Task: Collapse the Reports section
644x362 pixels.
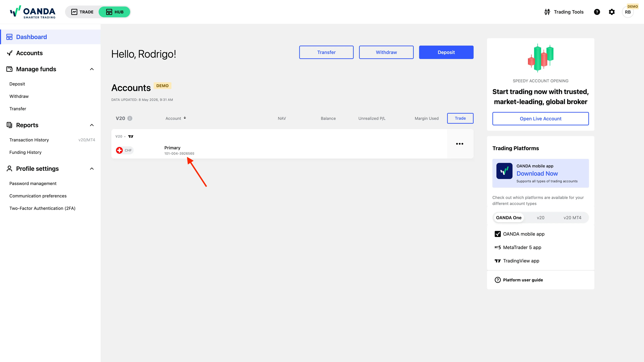Action: click(92, 125)
